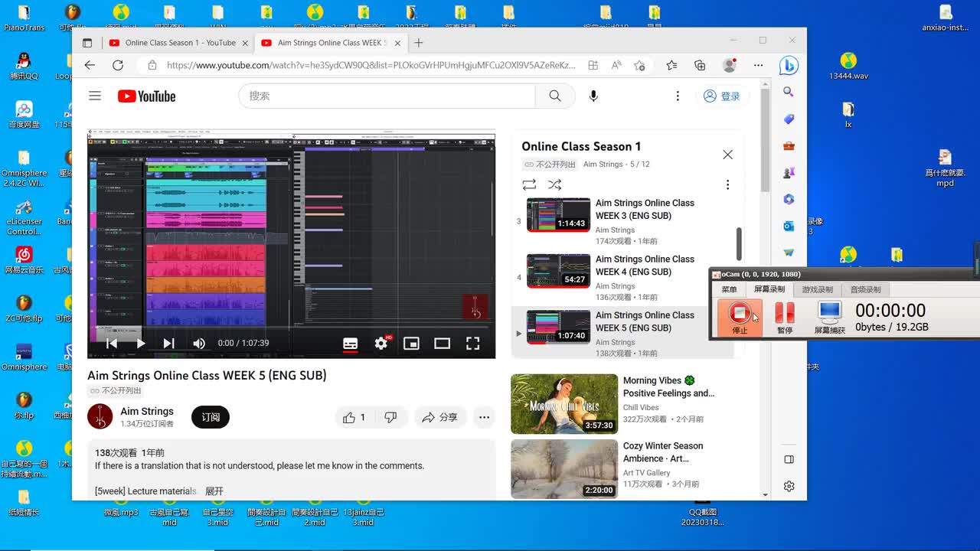Image resolution: width=980 pixels, height=551 pixels.
Task: Share the video with 分享 button
Action: point(440,417)
